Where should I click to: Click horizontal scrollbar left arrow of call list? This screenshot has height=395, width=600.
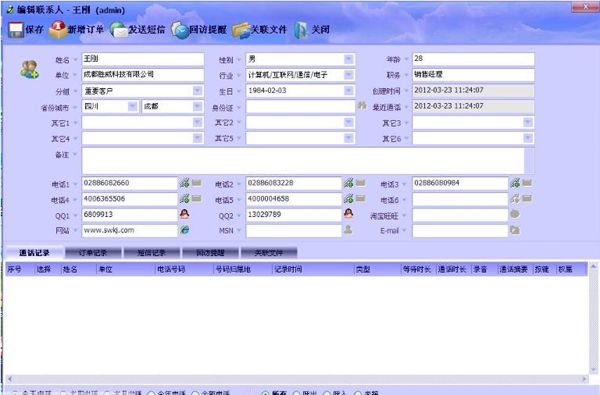[10, 379]
